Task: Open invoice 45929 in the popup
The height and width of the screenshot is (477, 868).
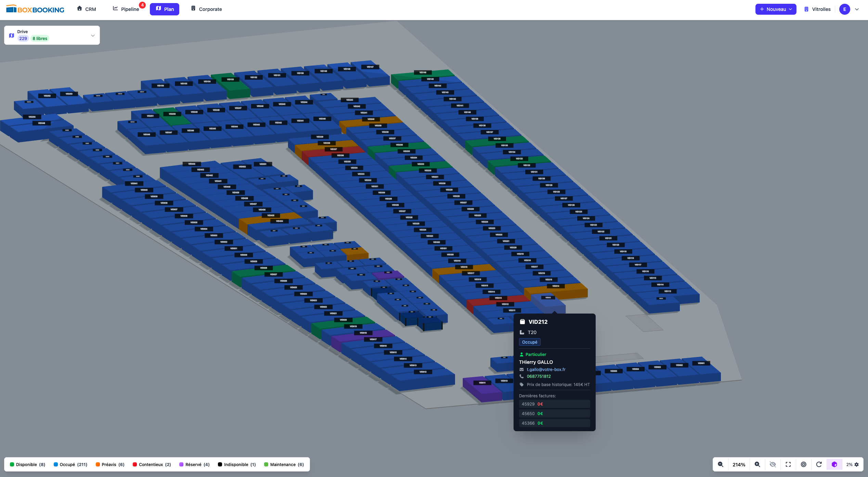Action: (x=554, y=404)
